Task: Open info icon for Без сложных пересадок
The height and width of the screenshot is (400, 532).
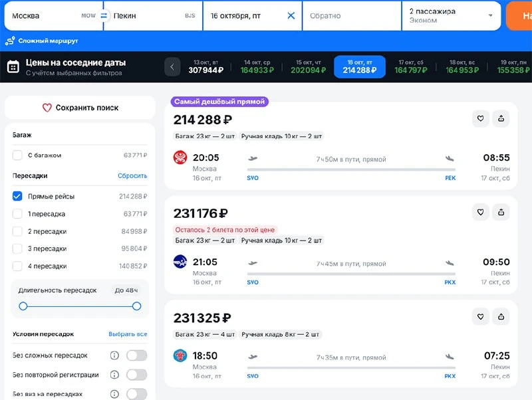Action: tap(114, 355)
